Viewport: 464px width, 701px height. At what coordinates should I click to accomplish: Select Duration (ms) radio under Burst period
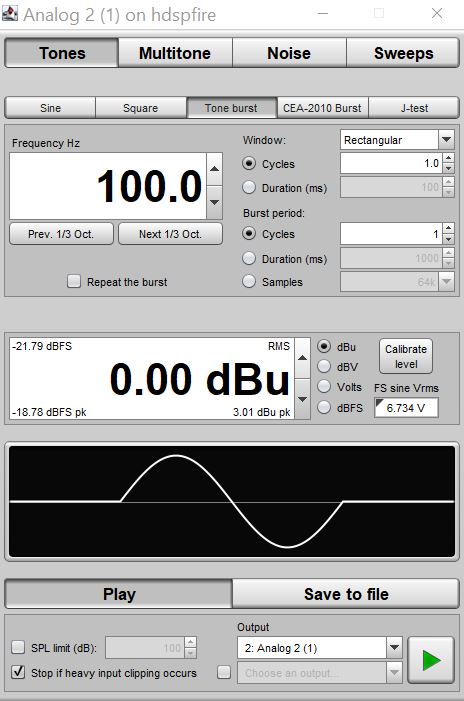249,258
